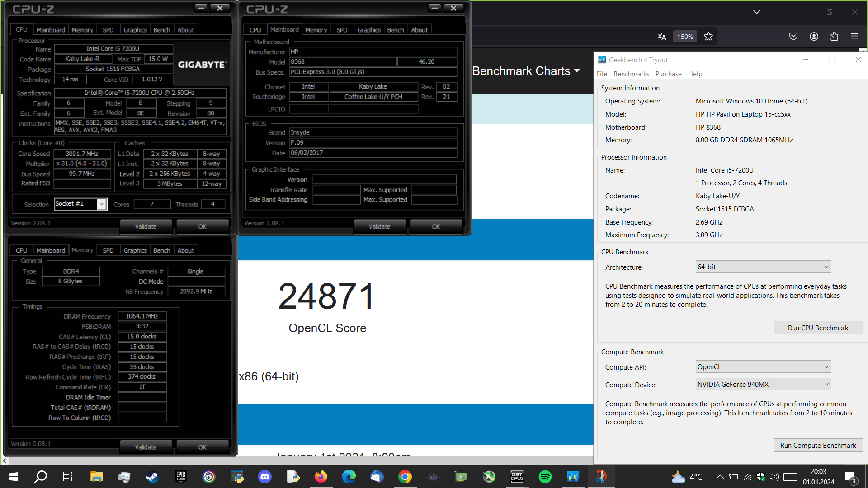Open File Explorer from the taskbar
This screenshot has height=488, width=868.
(x=96, y=477)
